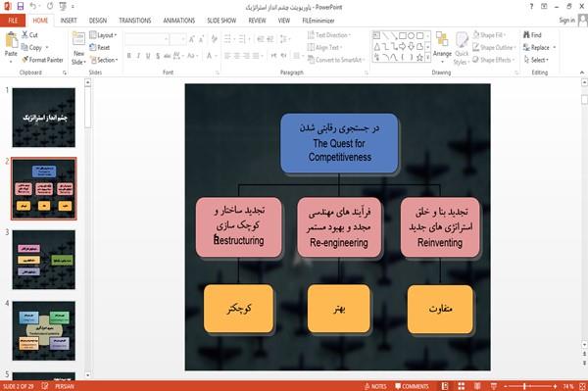Click the Undo arrow in the title bar
The image size is (588, 391).
(33, 6)
